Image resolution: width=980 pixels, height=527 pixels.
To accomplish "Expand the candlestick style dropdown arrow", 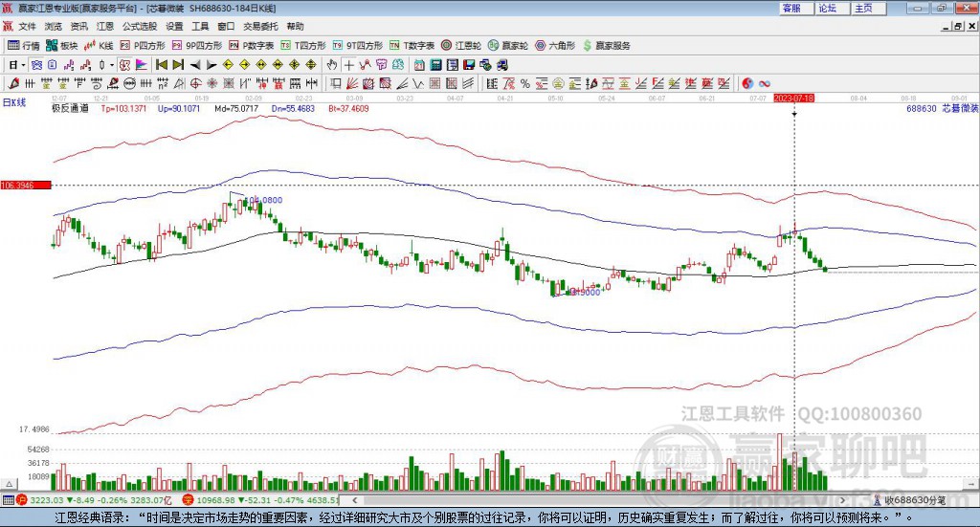I will coord(111,65).
